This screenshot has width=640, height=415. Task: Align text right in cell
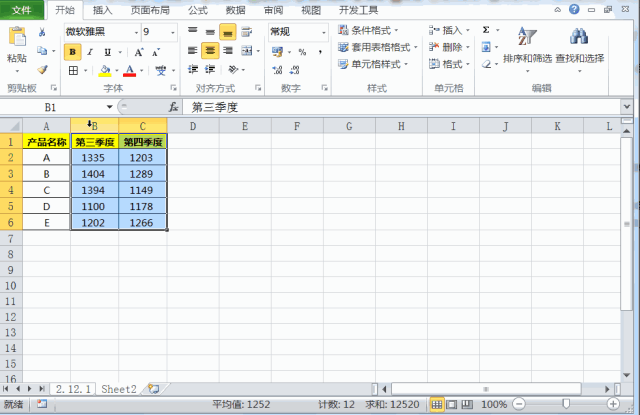[x=228, y=51]
